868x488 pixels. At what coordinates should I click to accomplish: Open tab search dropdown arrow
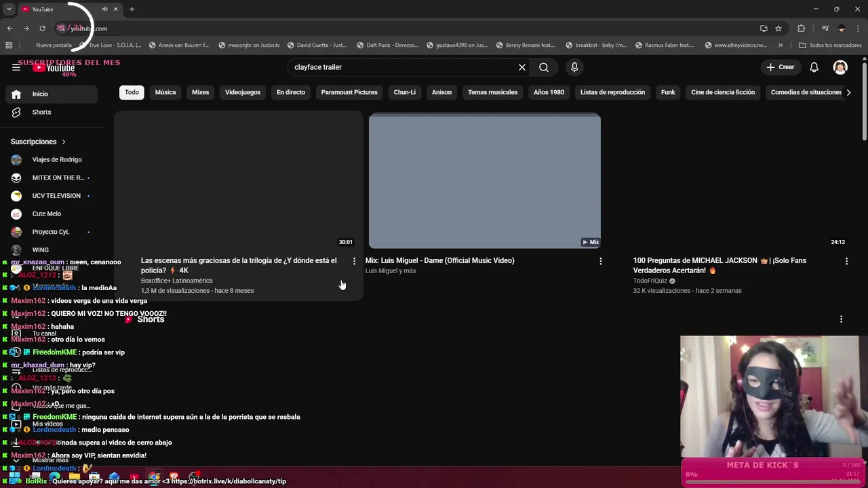click(9, 9)
